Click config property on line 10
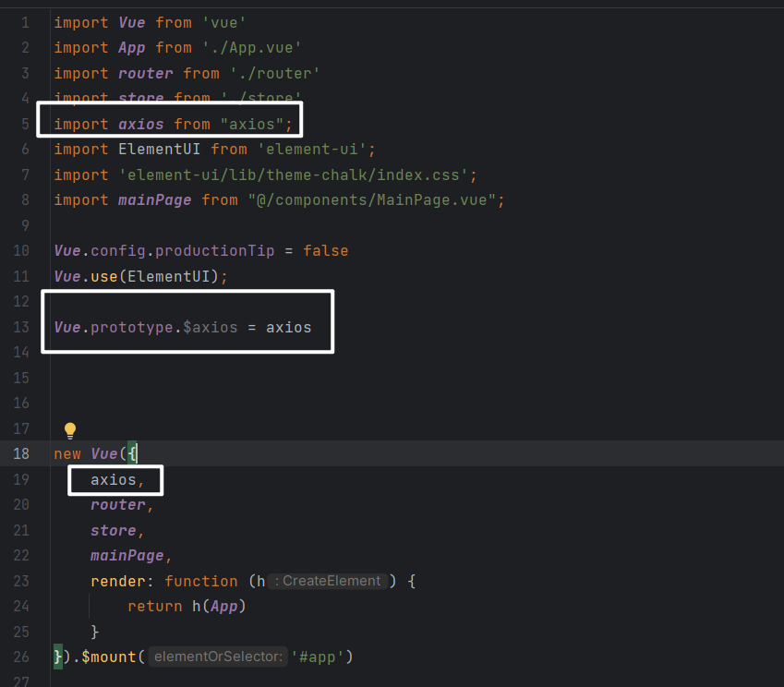Viewport: 784px width, 687px height. [x=118, y=251]
